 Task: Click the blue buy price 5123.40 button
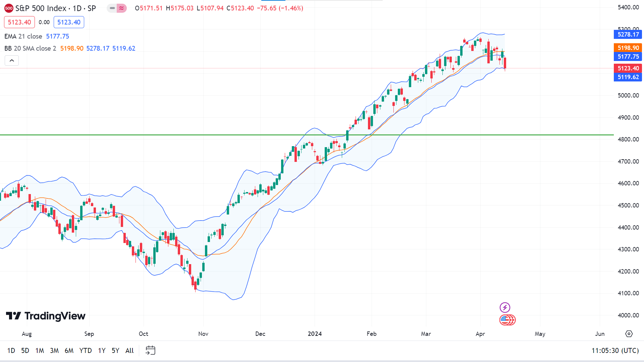click(69, 22)
